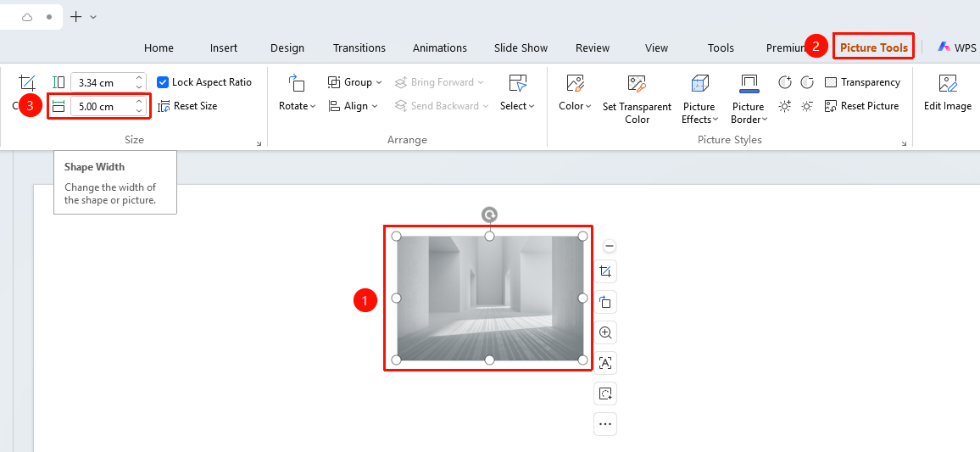Increase shape height with up arrow
The image size is (980, 452).
point(139,78)
